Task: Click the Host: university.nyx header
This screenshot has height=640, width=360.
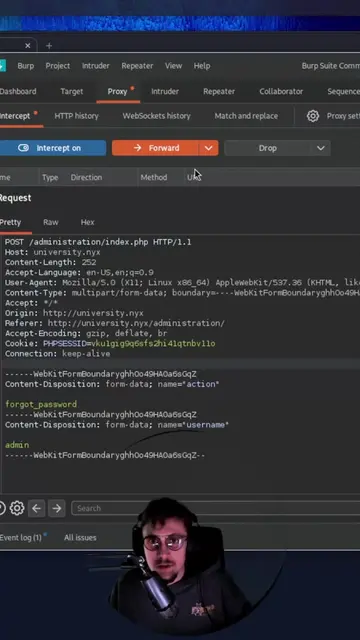Action: click(53, 252)
